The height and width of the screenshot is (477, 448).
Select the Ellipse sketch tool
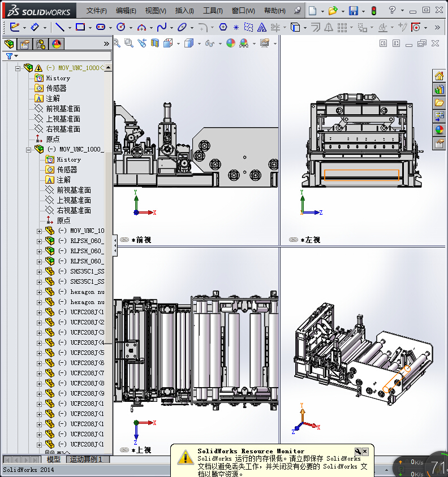tap(182, 27)
